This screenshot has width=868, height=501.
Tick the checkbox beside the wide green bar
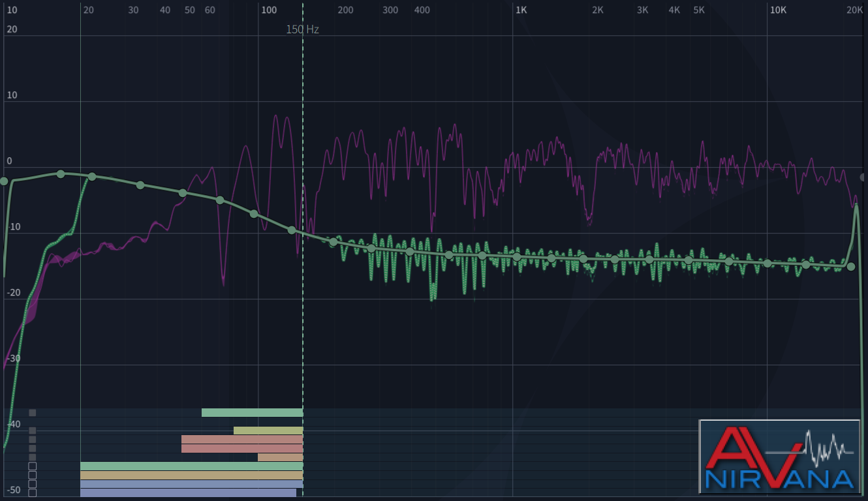coord(33,466)
